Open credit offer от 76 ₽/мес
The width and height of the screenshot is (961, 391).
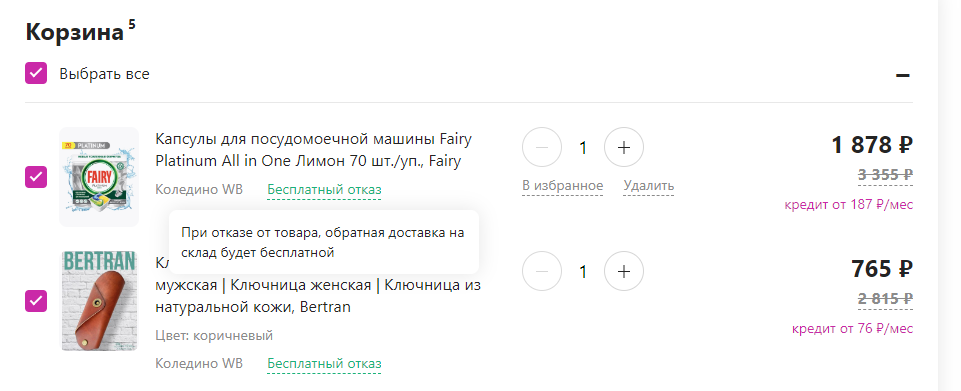click(853, 328)
